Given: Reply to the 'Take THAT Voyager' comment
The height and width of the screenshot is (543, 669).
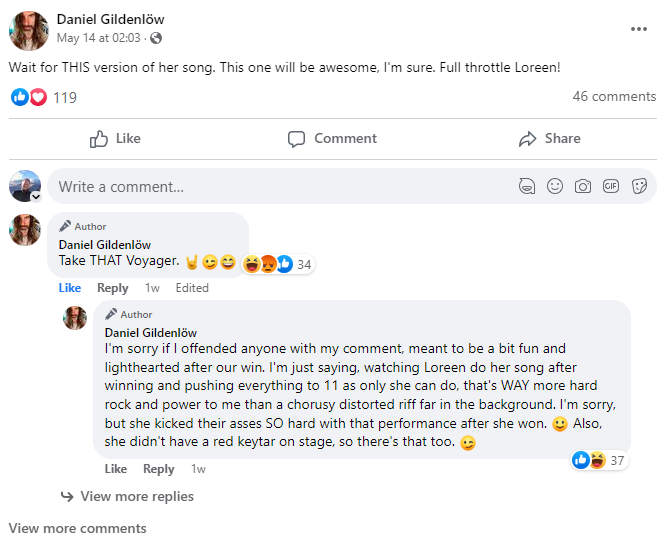Looking at the screenshot, I should tap(112, 288).
